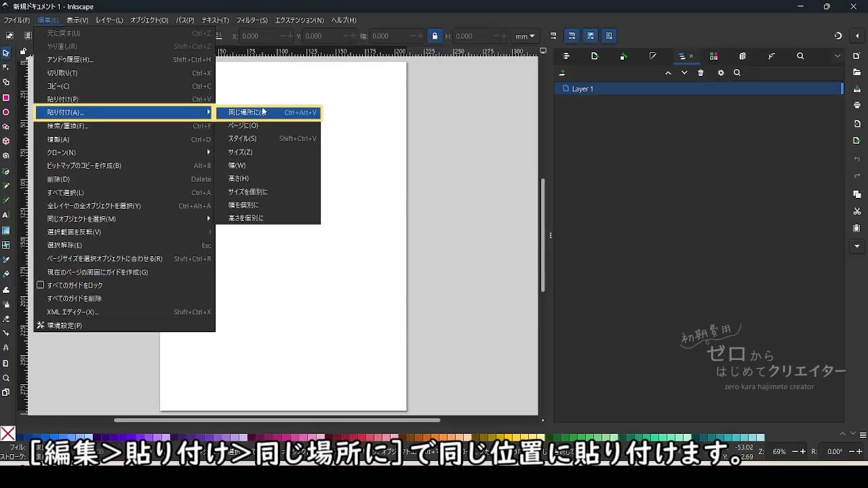Select Layer 1 in the Layers panel
Viewport: 868px width, 488px height.
(583, 89)
